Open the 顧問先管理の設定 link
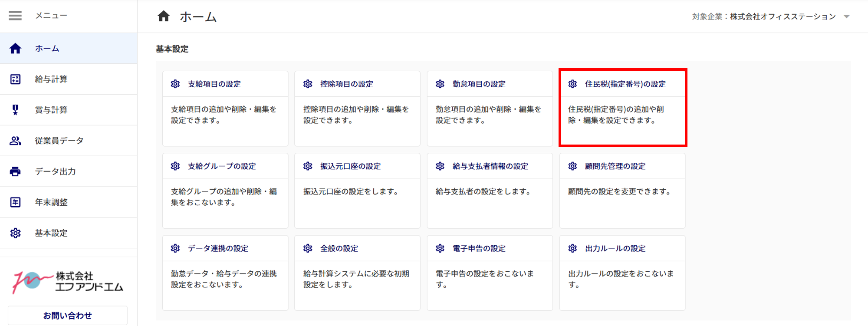Viewport: 868px width, 326px height. tap(615, 166)
